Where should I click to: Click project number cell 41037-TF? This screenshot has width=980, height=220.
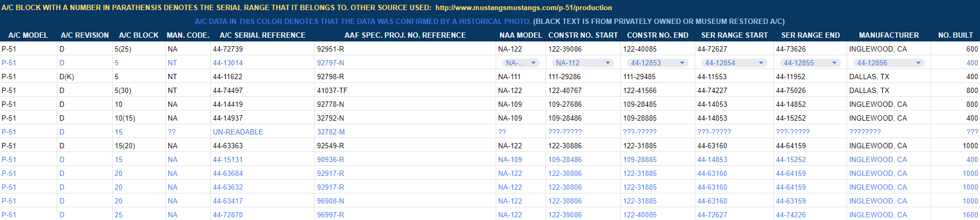pos(405,90)
